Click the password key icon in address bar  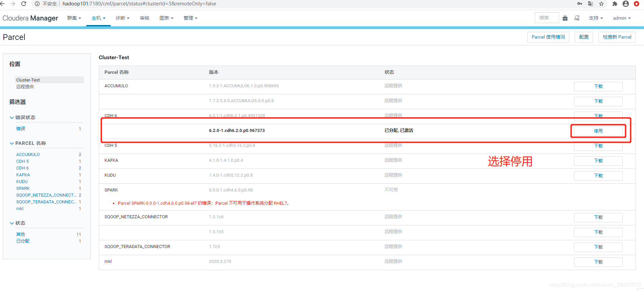coord(580,4)
